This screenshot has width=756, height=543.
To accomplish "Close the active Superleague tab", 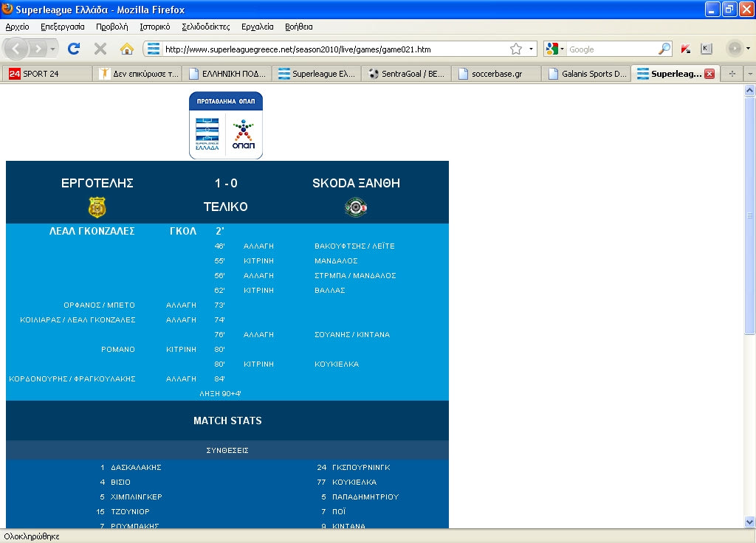I will [709, 74].
